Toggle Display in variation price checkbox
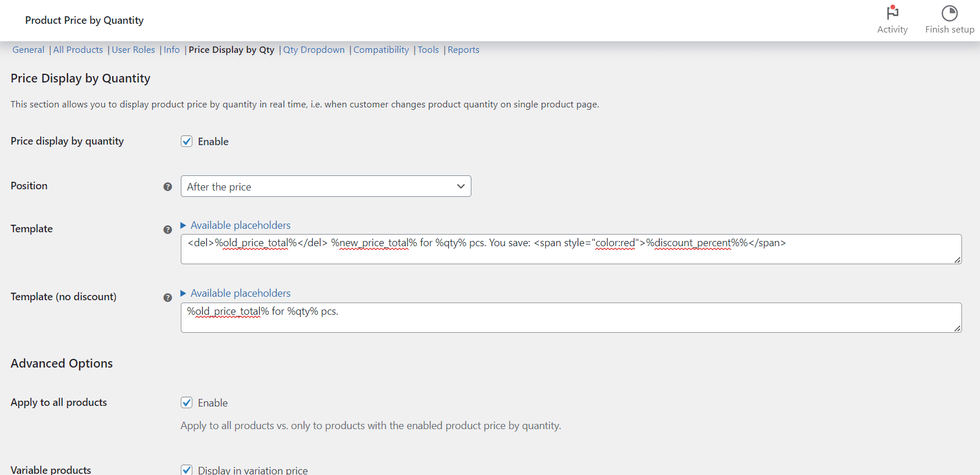The height and width of the screenshot is (475, 980). 187,470
